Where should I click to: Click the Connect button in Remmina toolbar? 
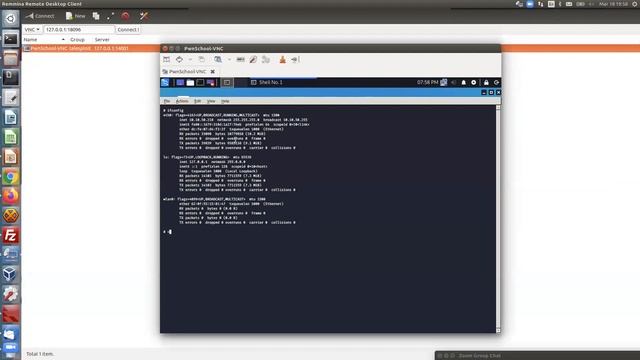(40, 16)
